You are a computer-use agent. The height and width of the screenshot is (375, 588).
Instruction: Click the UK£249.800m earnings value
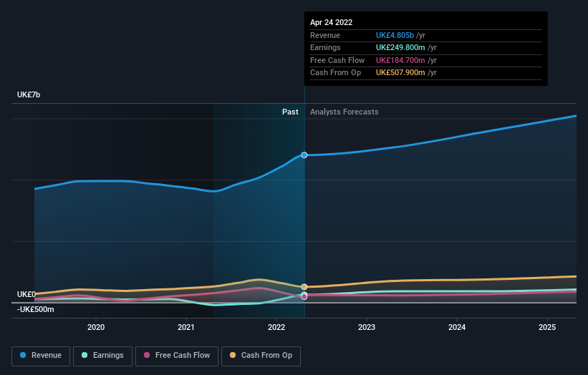point(400,47)
